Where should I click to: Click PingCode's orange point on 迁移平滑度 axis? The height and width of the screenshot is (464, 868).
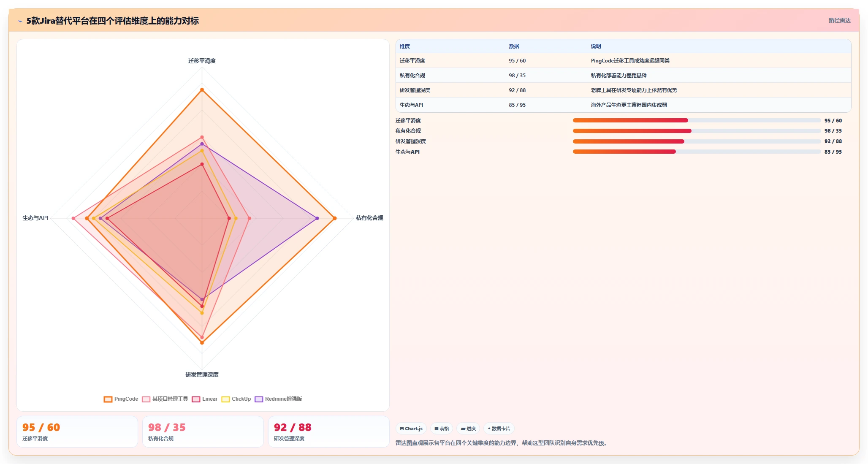(202, 90)
